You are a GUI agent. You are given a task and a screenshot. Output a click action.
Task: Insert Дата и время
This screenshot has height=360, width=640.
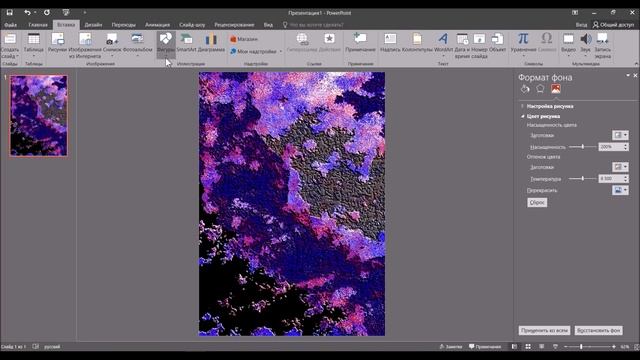(462, 46)
